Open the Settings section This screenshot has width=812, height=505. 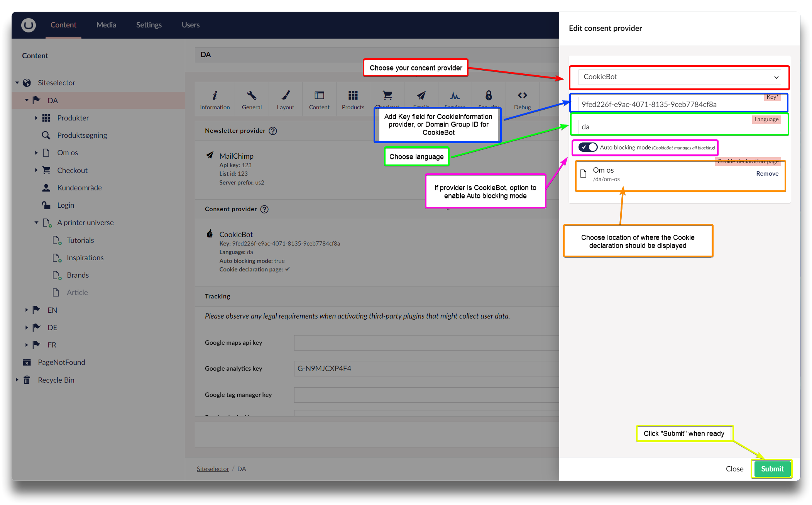149,25
